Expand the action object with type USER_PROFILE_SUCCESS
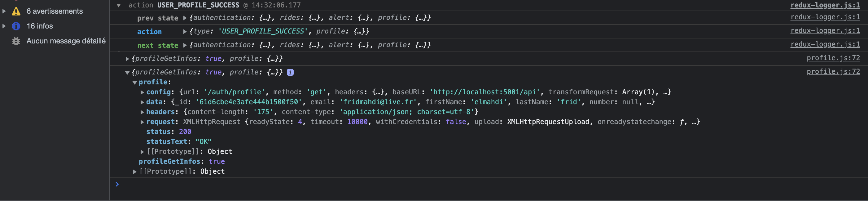The image size is (868, 201). (185, 31)
